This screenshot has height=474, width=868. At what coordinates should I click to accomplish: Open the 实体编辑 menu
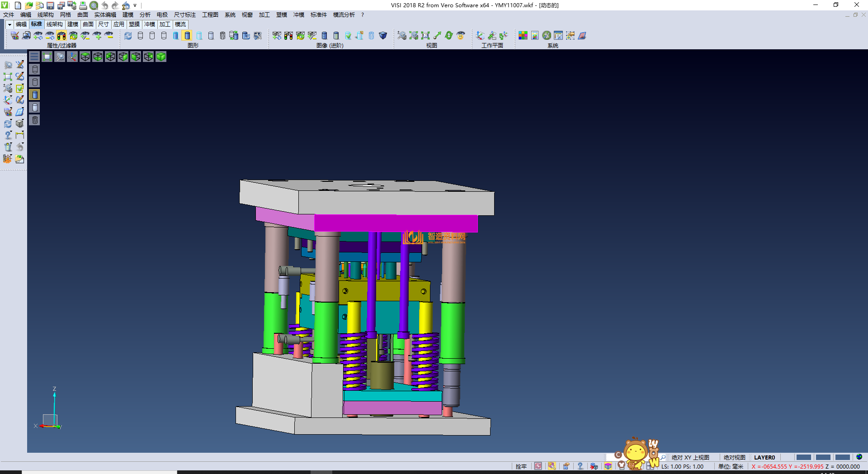point(105,15)
